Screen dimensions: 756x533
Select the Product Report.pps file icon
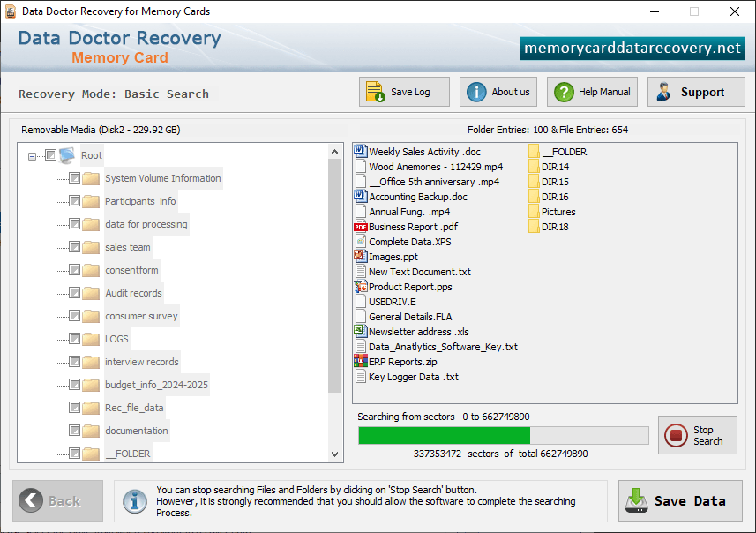click(x=361, y=287)
